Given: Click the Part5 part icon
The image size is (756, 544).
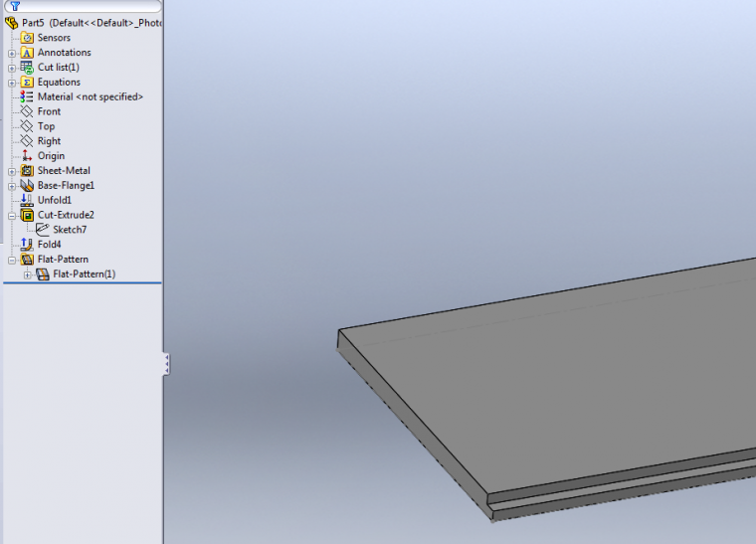Looking at the screenshot, I should tap(12, 23).
